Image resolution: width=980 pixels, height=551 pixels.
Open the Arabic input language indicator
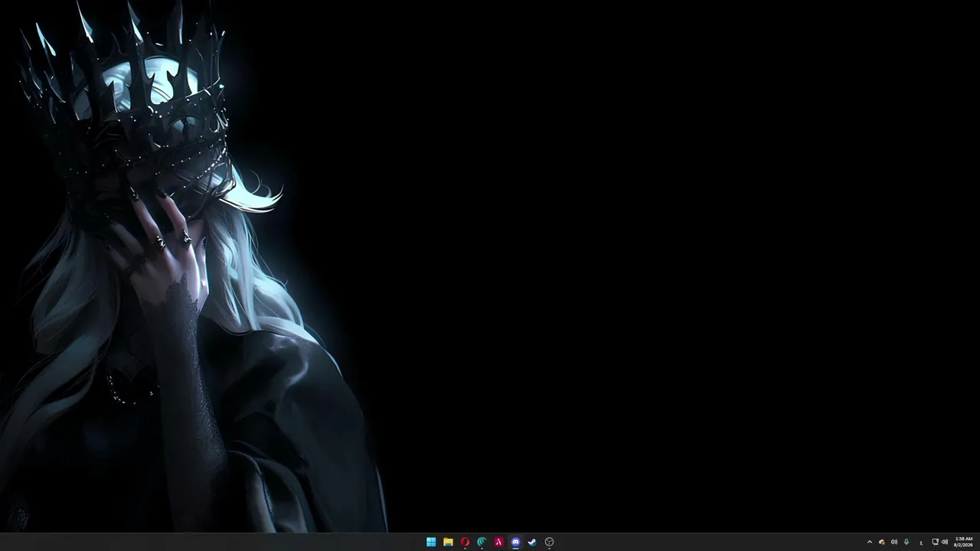[x=921, y=542]
